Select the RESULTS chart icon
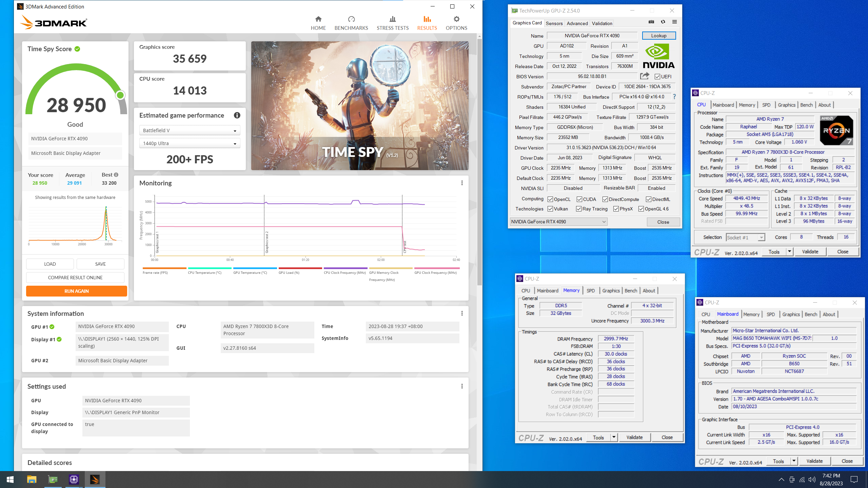868x488 pixels. 427,19
